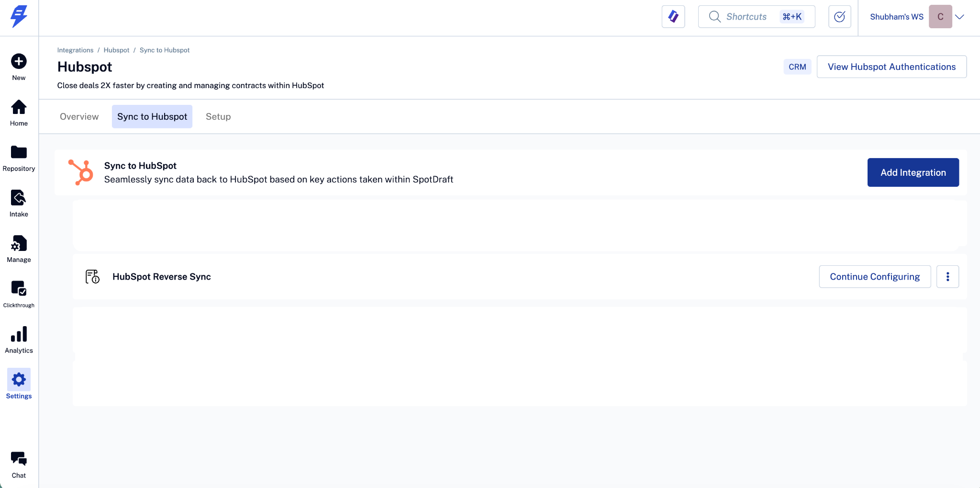This screenshot has width=980, height=488.
Task: Open View Hubspot Authentications
Action: click(x=891, y=67)
